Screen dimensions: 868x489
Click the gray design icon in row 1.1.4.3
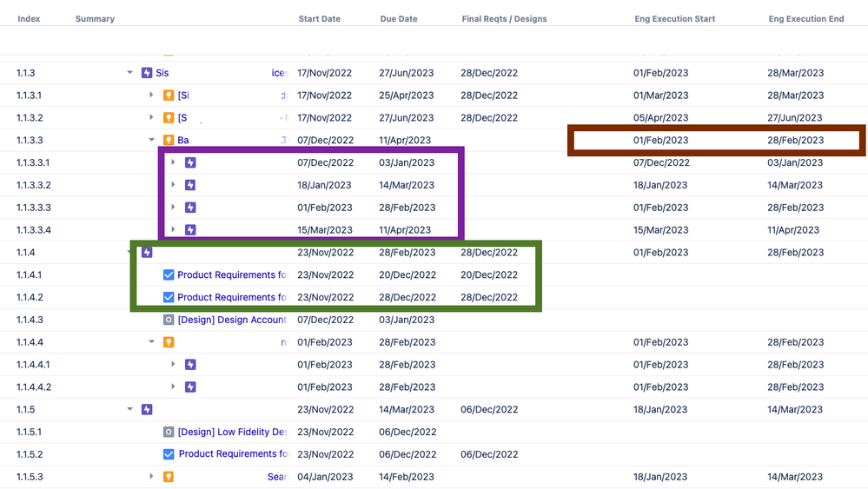(169, 320)
